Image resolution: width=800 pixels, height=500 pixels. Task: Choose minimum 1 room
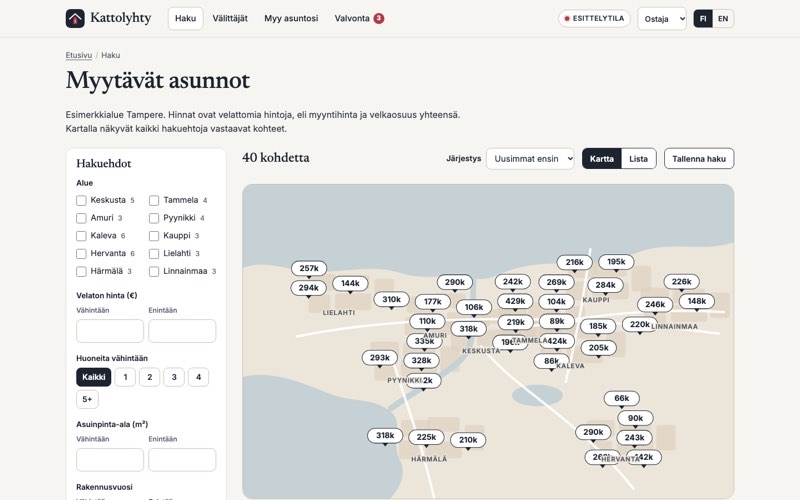[125, 377]
